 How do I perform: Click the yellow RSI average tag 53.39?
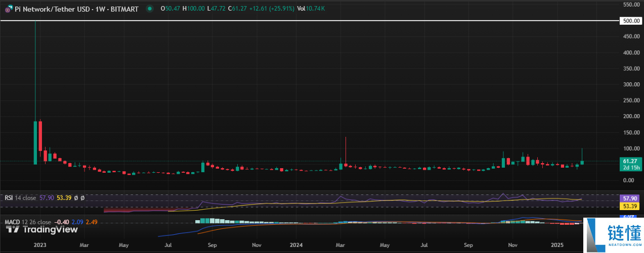pyautogui.click(x=630, y=207)
